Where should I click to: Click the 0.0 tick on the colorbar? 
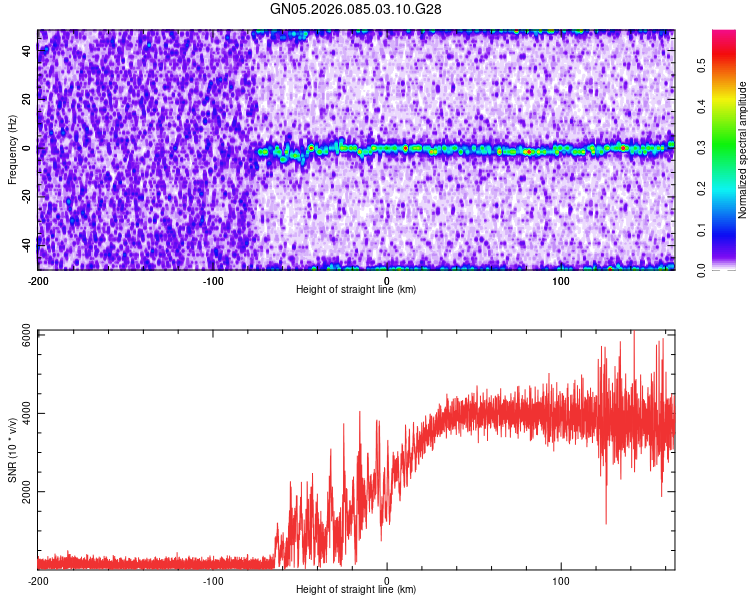(x=702, y=269)
